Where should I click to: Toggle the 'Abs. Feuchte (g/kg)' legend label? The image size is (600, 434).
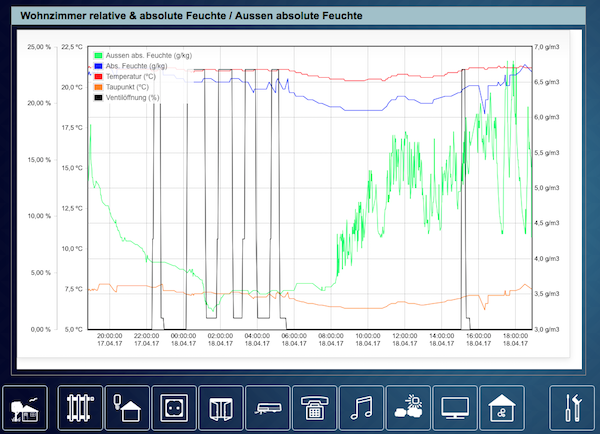tap(137, 66)
